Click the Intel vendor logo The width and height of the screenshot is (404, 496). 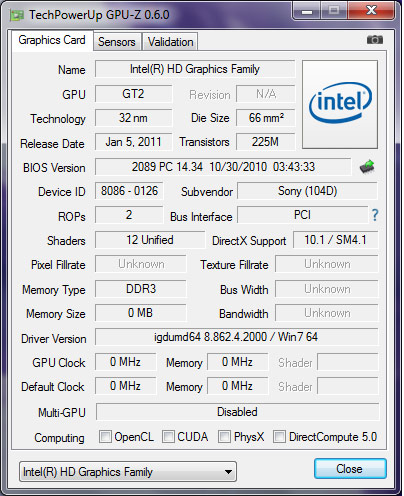(340, 104)
